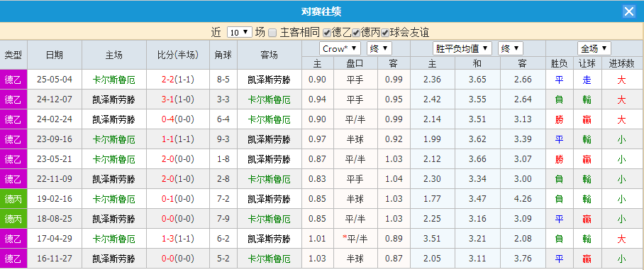This screenshot has width=644, height=270.
Task: Open the 3-1(1-0) score link
Action: (x=177, y=99)
